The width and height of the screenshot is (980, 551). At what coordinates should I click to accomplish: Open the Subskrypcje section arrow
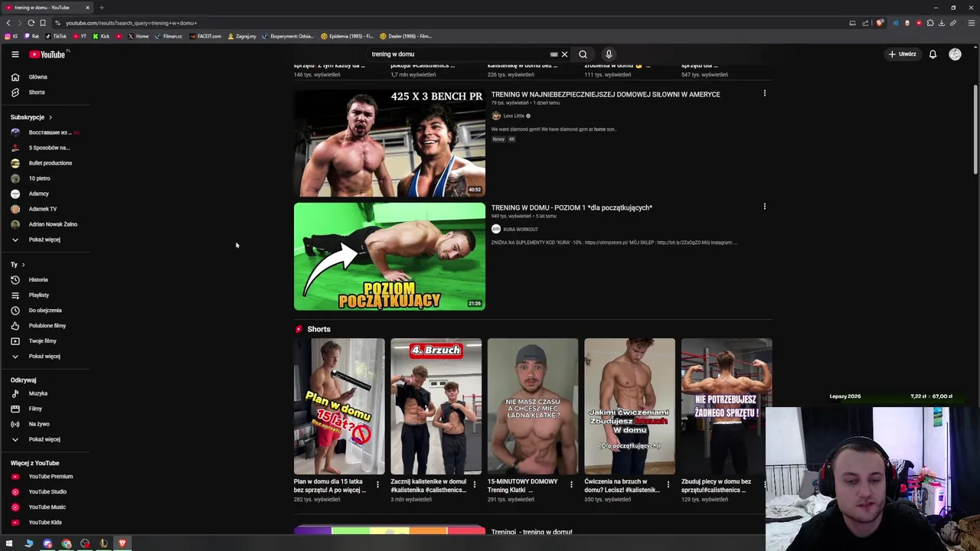[51, 117]
